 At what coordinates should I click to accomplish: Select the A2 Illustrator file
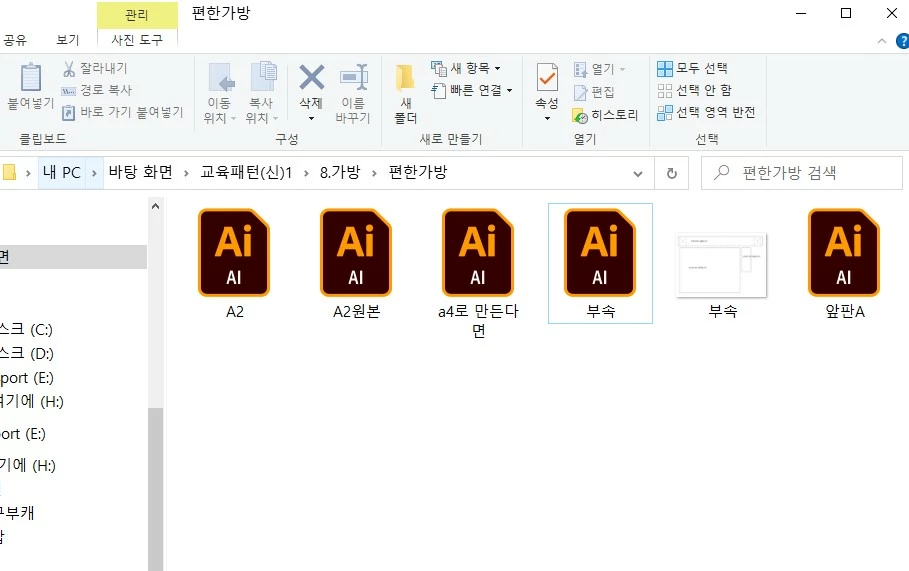234,264
